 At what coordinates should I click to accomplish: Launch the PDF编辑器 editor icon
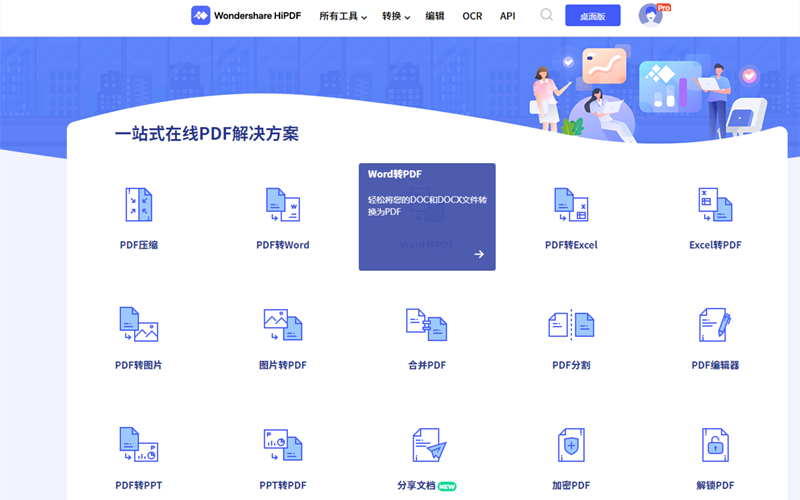click(x=715, y=324)
